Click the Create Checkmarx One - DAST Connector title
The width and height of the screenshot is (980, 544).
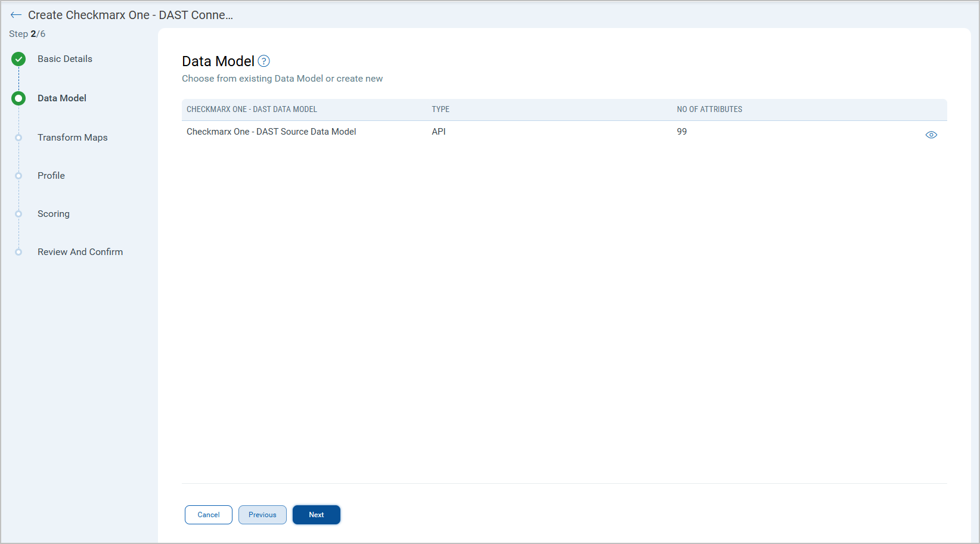[131, 15]
